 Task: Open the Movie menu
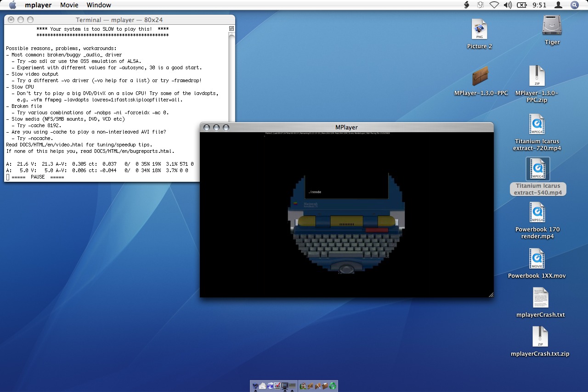[x=69, y=5]
